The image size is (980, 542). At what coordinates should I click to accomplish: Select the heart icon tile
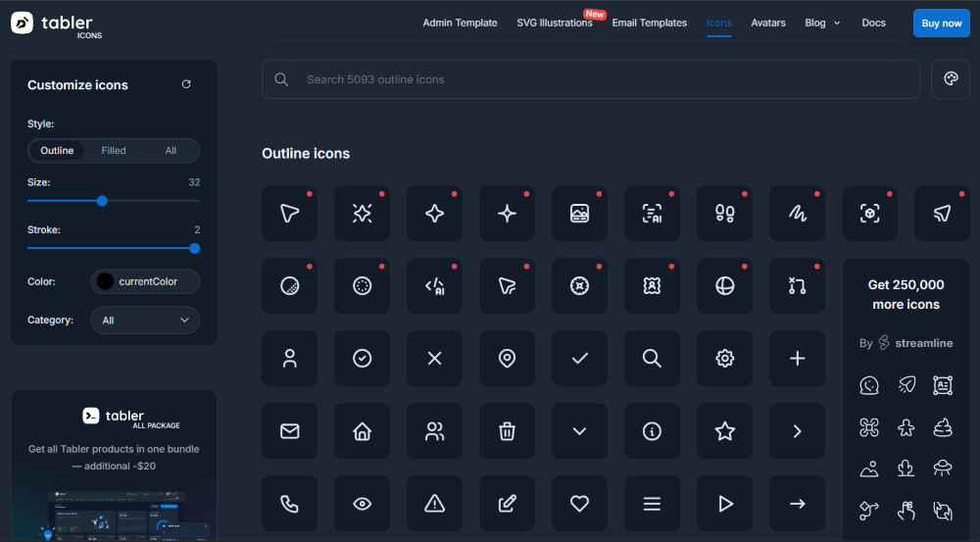(579, 503)
